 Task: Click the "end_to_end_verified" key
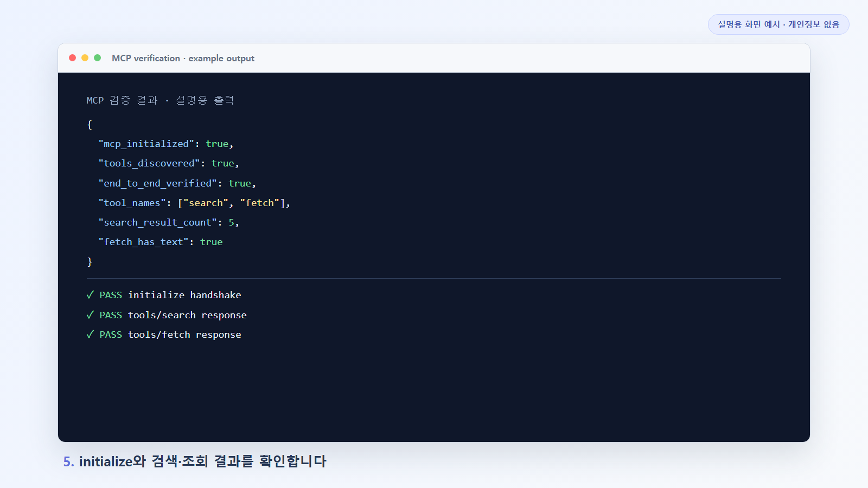[x=157, y=183]
